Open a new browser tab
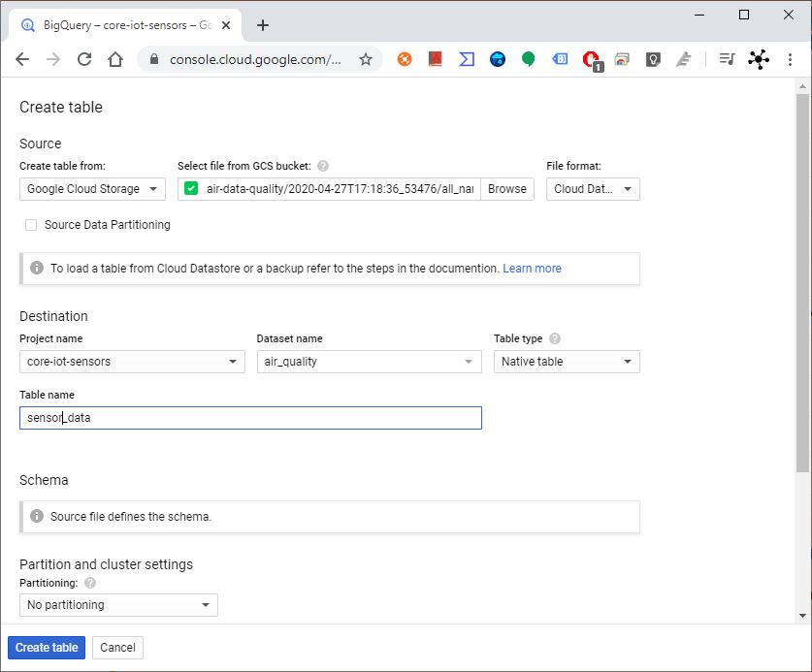812x672 pixels. (263, 25)
